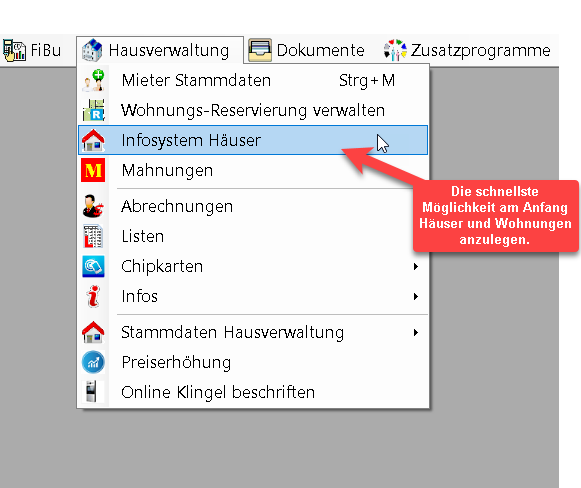This screenshot has width=581, height=488.
Task: Open the FiBu menu
Action: [32, 50]
